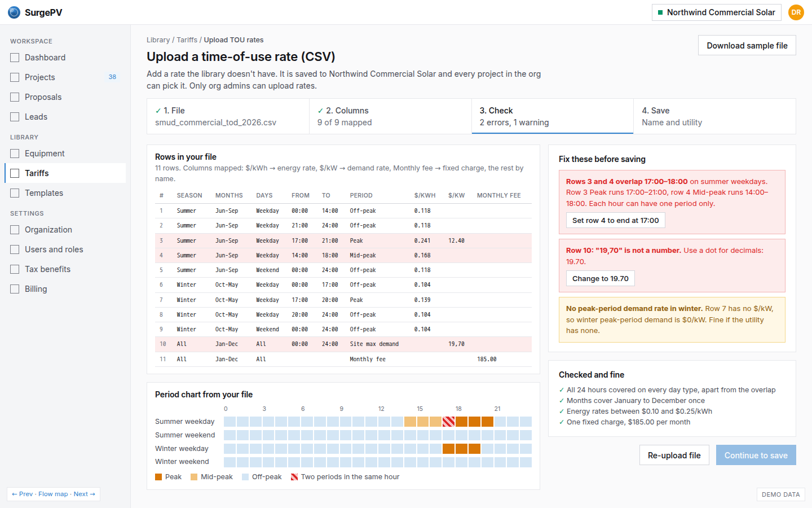Follow the Tariffs breadcrumb link
Screen dimensions: 812x508
187,40
